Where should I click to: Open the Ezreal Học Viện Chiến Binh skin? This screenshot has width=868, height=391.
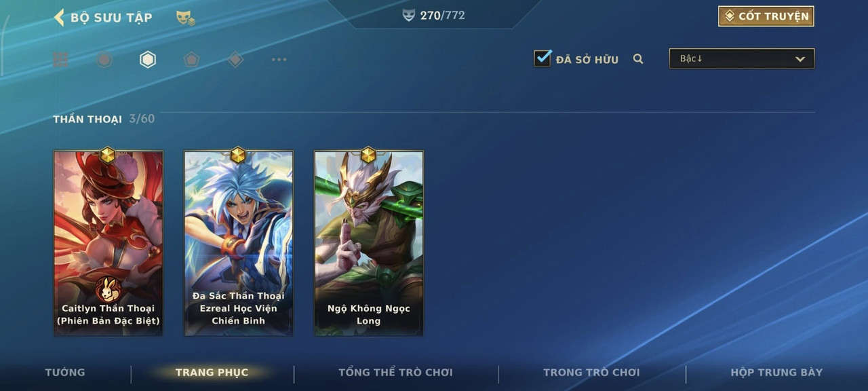click(239, 243)
